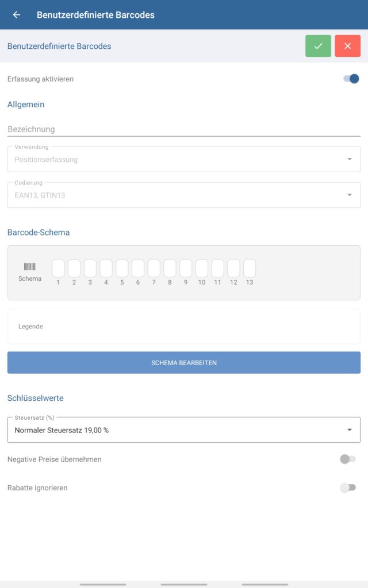The image size is (368, 588).
Task: Click into the Bezeichnung text field
Action: pyautogui.click(x=184, y=129)
